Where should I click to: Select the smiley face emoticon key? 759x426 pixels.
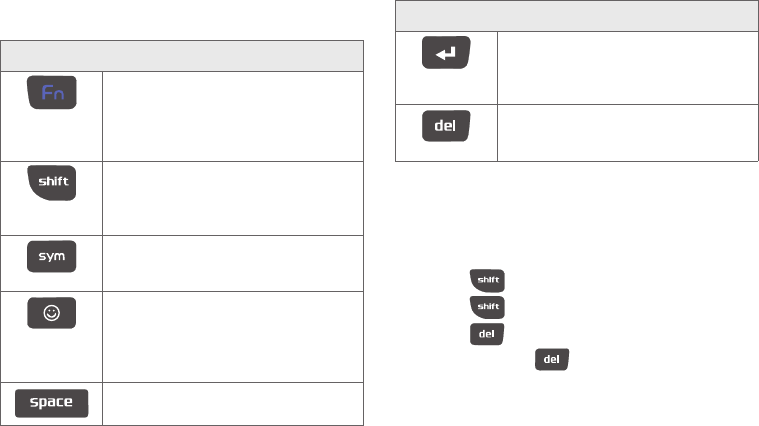(x=51, y=313)
